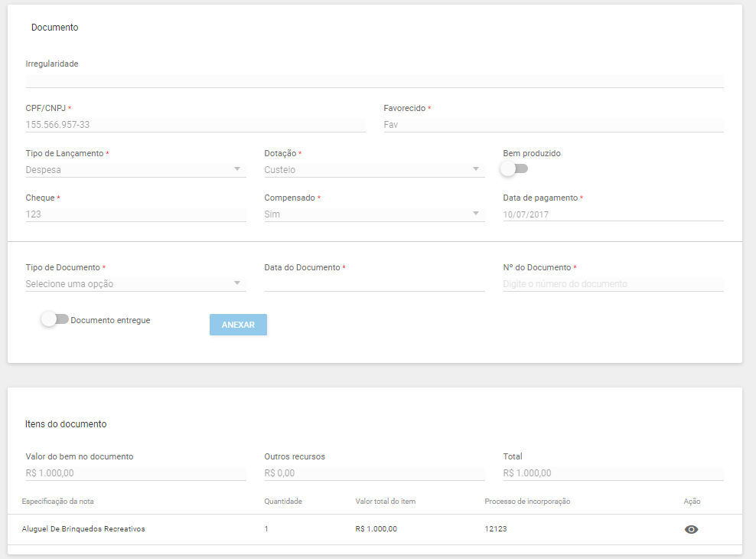Click the Ação column header
This screenshot has width=756, height=559.
[692, 501]
